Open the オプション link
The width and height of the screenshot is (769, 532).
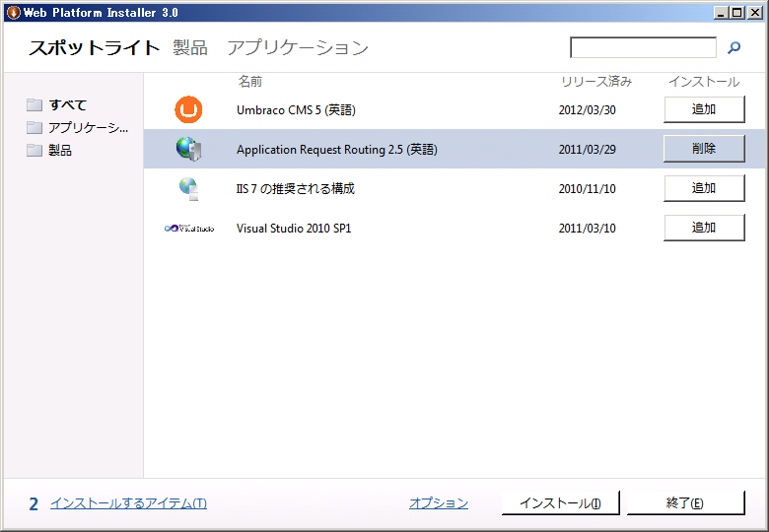439,503
